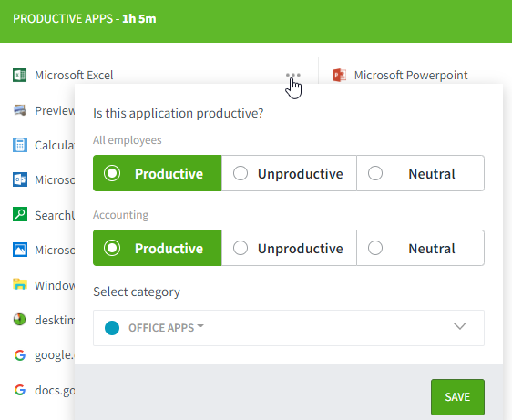This screenshot has width=512, height=420.
Task: Click the desktime app icon
Action: (x=20, y=320)
